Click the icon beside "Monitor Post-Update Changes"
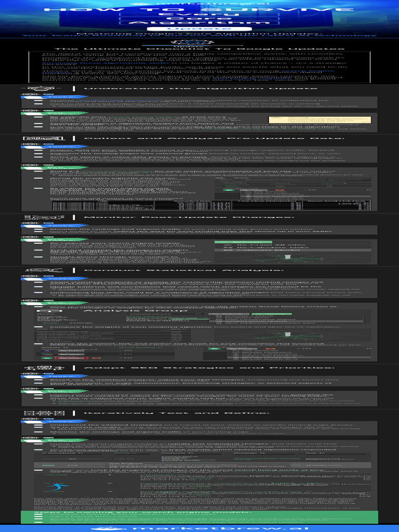Image resolution: width=399 pixels, height=532 pixels. coord(44,217)
